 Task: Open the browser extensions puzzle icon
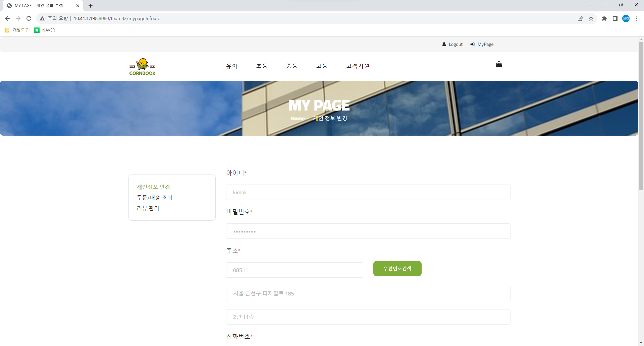click(x=605, y=18)
